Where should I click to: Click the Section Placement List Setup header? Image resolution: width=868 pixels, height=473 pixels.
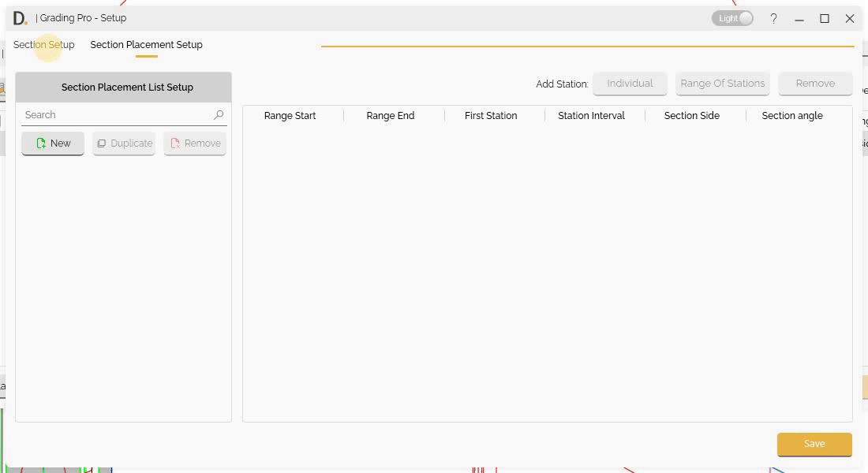coord(126,87)
